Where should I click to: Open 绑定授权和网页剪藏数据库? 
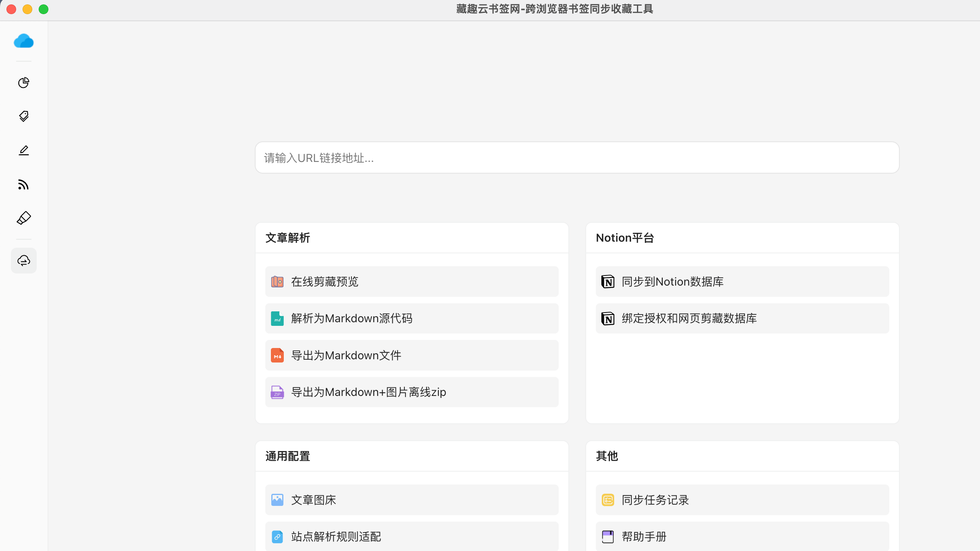tap(743, 319)
